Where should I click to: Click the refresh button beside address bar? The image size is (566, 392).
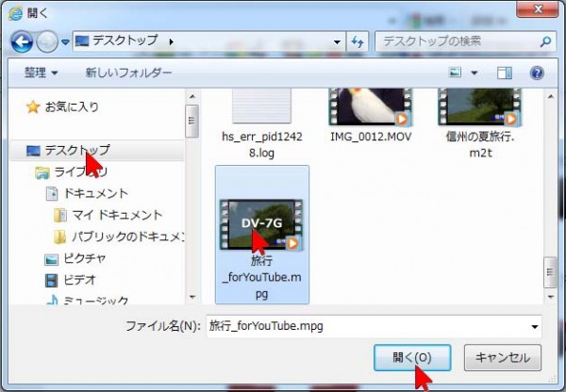[358, 41]
